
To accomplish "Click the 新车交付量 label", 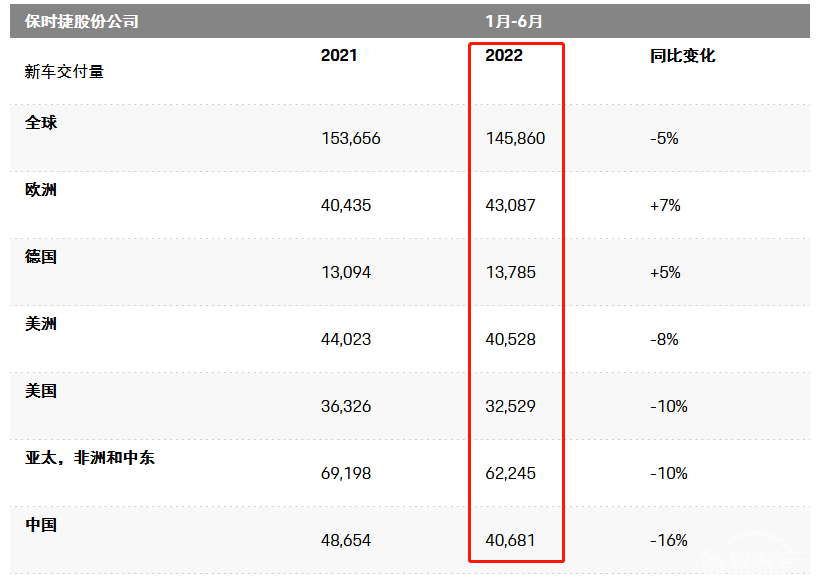I will pyautogui.click(x=64, y=71).
